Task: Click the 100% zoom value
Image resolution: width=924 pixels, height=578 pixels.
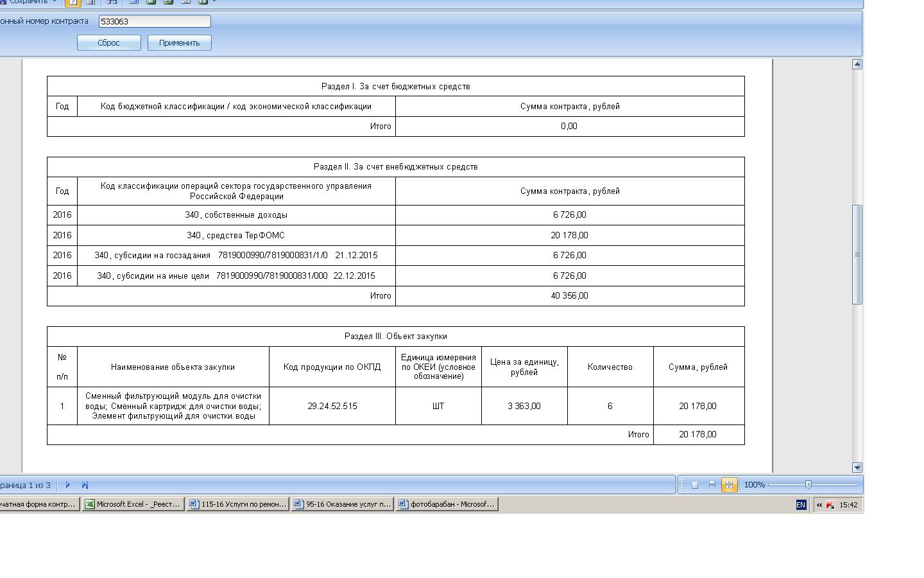Action: [755, 485]
